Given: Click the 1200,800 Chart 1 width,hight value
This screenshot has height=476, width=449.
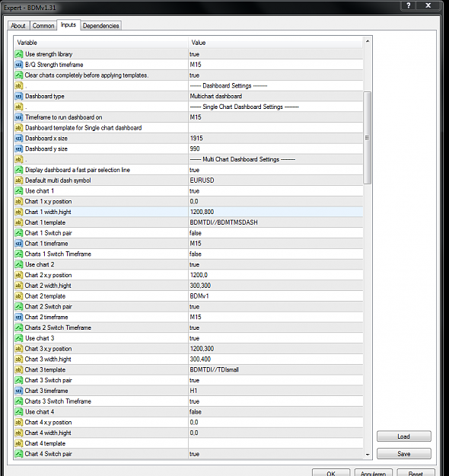Looking at the screenshot, I should tap(202, 212).
